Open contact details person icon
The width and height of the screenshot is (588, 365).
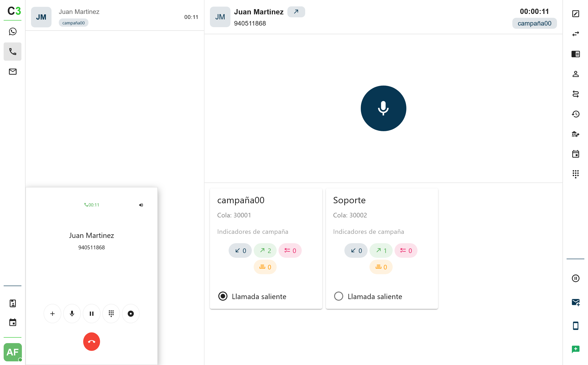[x=575, y=74]
